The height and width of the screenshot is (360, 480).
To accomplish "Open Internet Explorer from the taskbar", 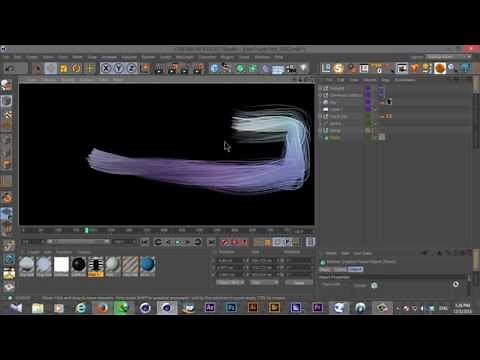I will coord(81,308).
